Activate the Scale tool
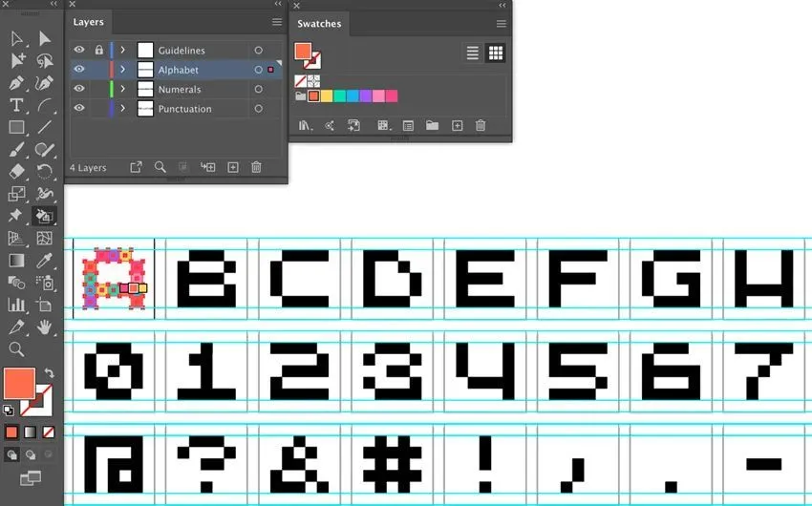Viewport: 812px width, 506px height. point(16,194)
